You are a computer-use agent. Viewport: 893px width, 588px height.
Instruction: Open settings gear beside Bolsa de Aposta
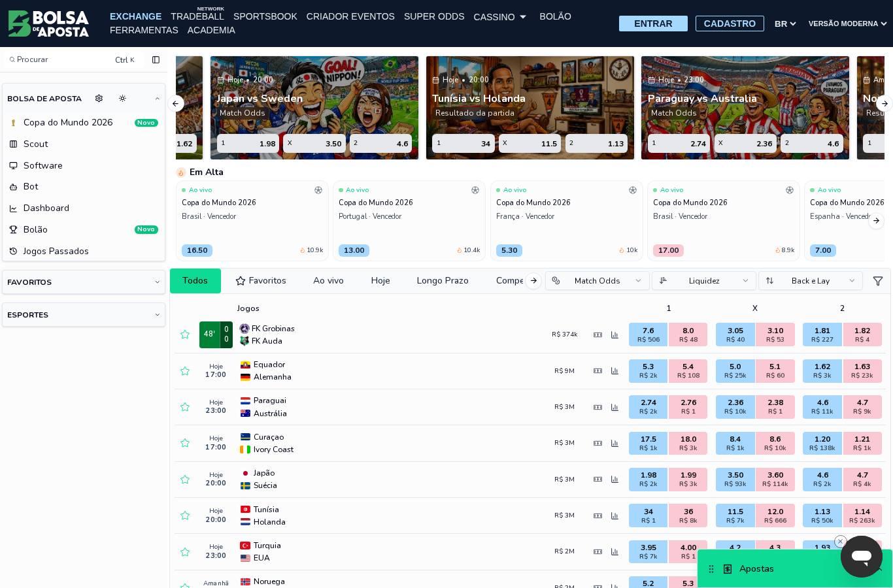click(x=99, y=99)
